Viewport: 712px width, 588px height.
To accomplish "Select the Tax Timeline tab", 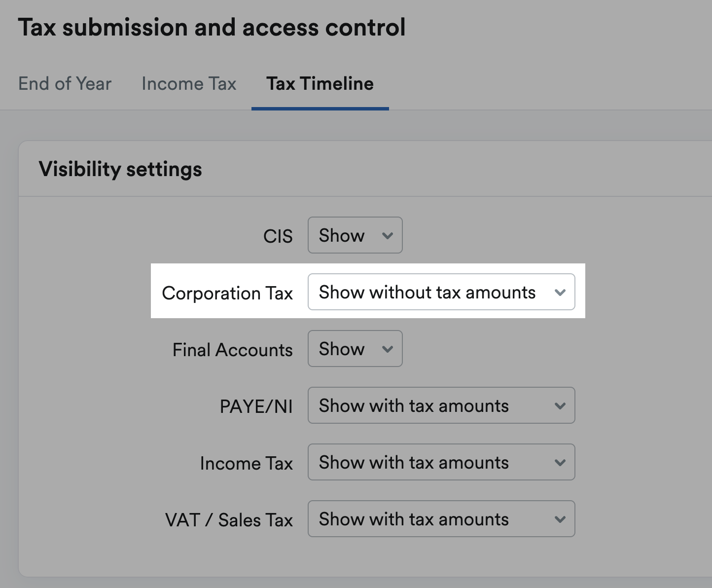I will (320, 84).
